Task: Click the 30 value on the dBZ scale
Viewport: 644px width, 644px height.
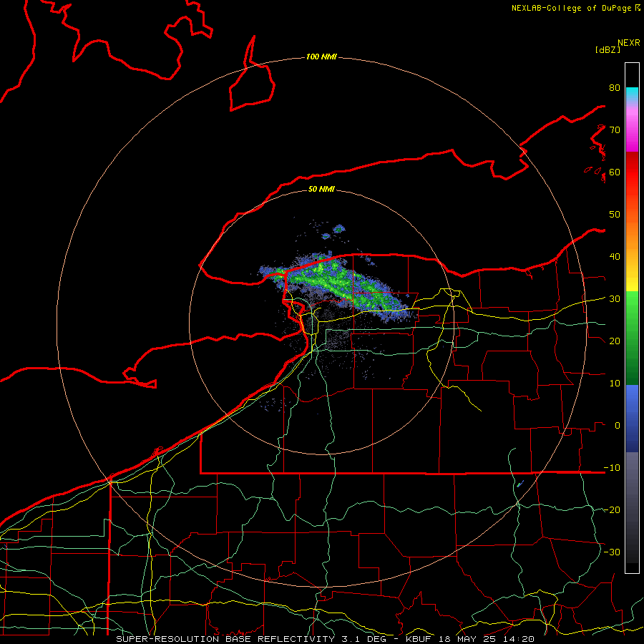Action: pyautogui.click(x=615, y=299)
